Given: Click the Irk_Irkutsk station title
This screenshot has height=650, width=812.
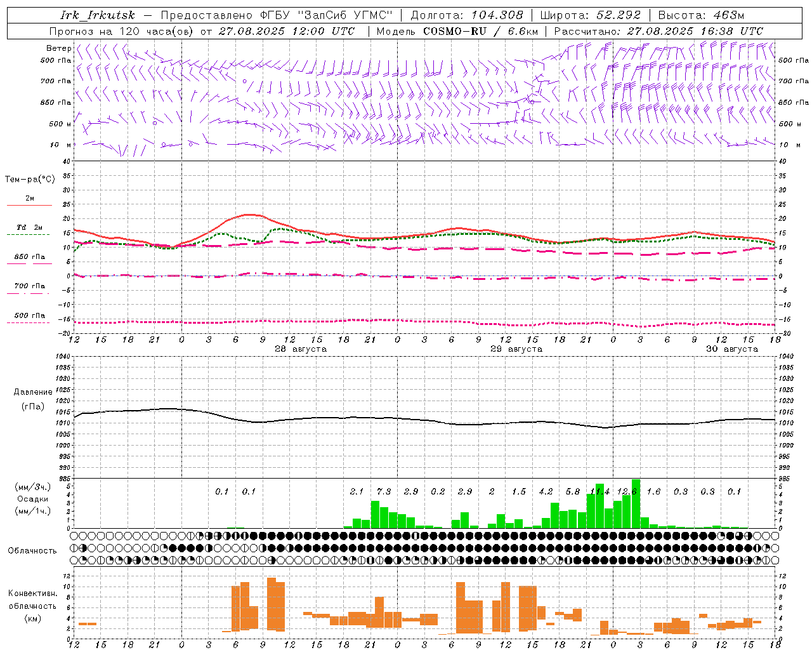Looking at the screenshot, I should tap(98, 15).
